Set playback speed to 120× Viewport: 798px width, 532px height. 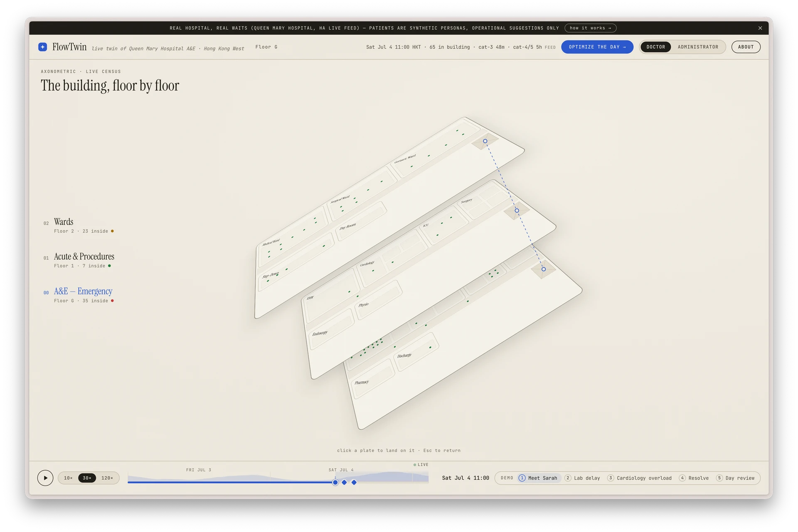point(107,478)
